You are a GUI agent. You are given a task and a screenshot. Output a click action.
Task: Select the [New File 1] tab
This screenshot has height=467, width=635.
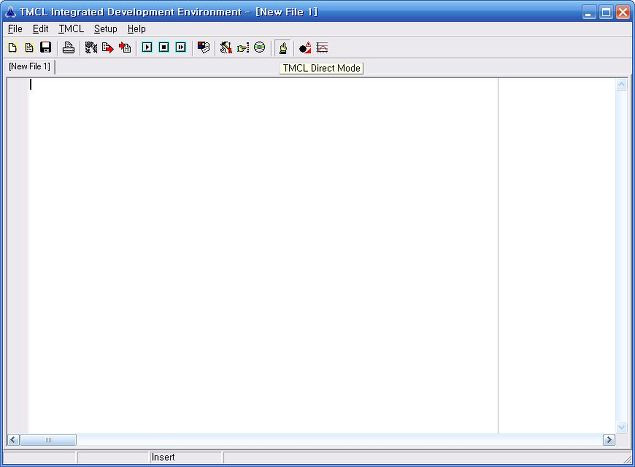click(30, 66)
